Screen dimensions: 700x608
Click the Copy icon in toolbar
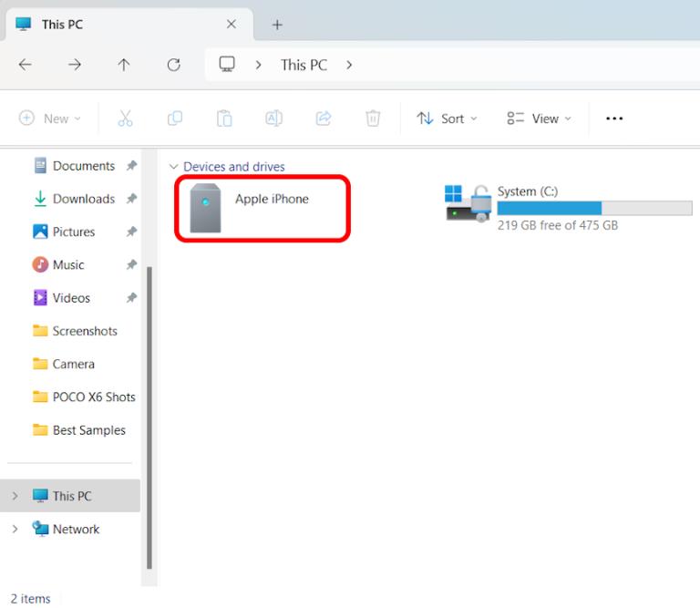pyautogui.click(x=175, y=119)
